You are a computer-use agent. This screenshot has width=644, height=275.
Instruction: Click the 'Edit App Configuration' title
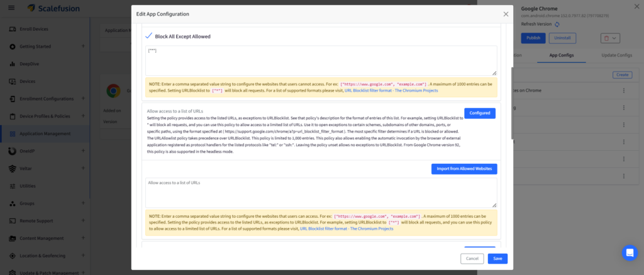pos(163,14)
